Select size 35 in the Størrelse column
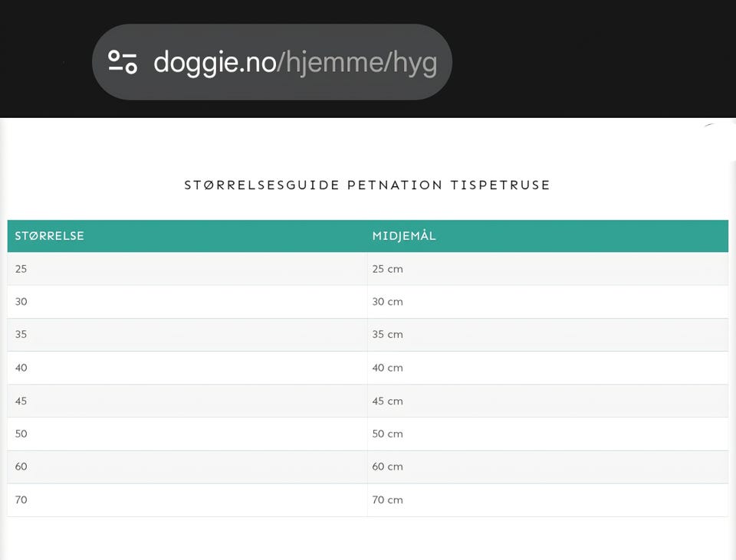 click(x=21, y=335)
